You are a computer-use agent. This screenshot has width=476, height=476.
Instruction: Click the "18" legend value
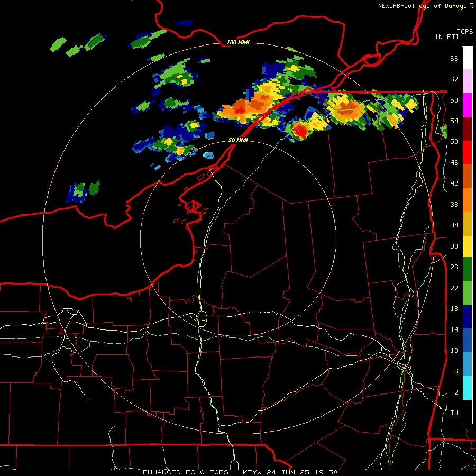tap(454, 309)
